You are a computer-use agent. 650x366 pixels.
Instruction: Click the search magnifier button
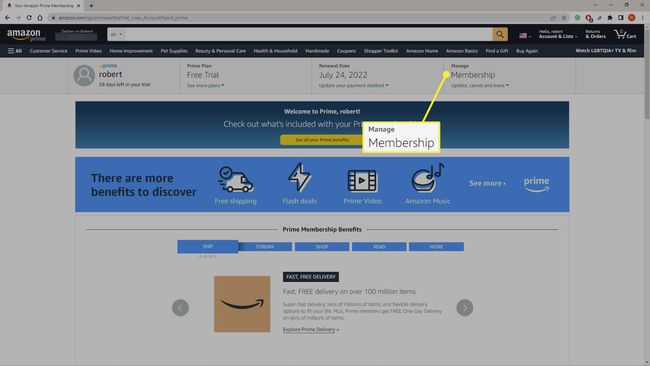pyautogui.click(x=500, y=34)
